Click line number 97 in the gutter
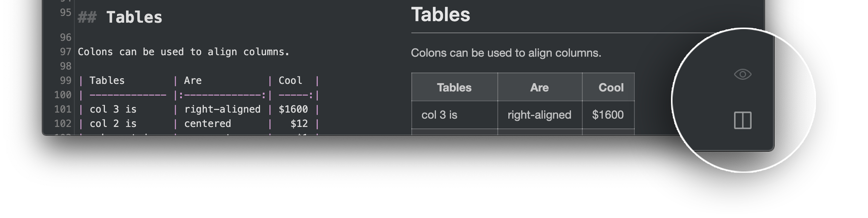The image size is (868, 218). tap(66, 51)
